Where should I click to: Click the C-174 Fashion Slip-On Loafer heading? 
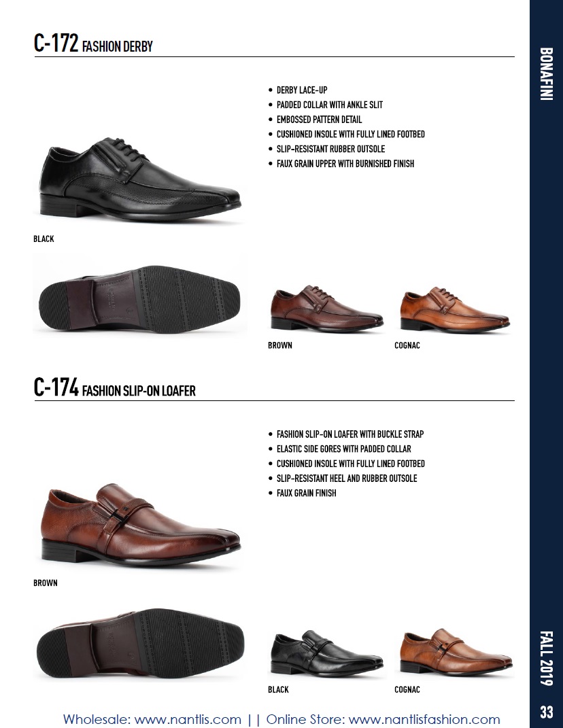pyautogui.click(x=114, y=387)
